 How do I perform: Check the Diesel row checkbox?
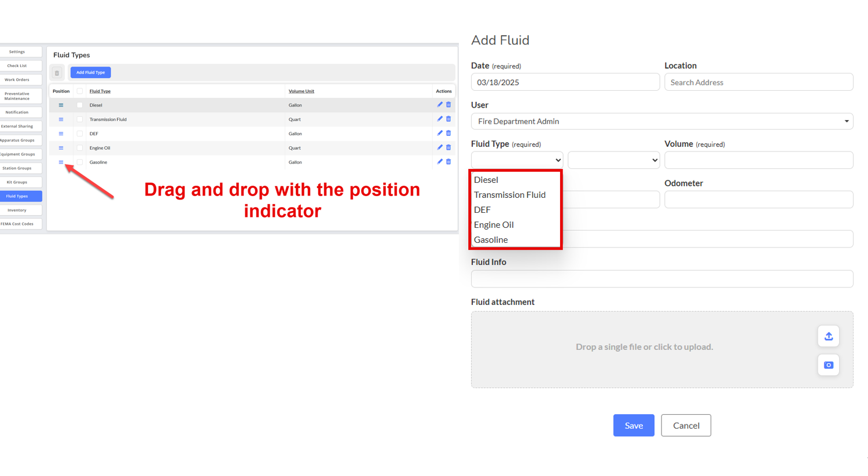(x=80, y=105)
